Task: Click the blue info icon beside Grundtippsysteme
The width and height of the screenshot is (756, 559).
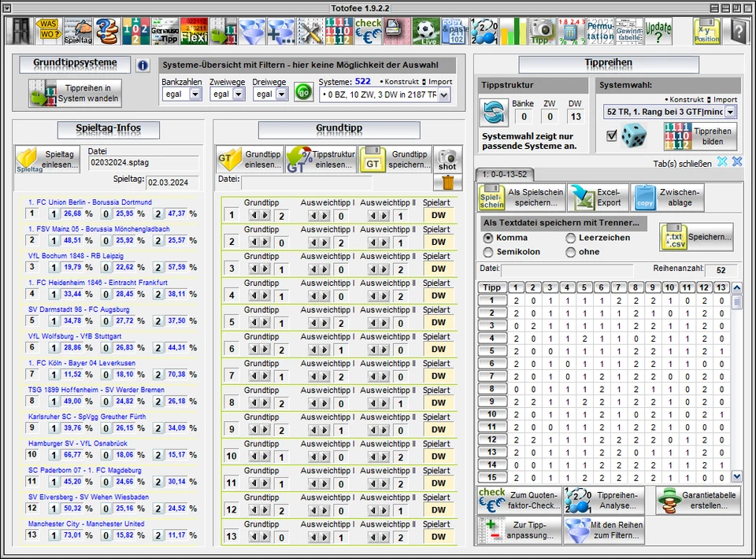Action: tap(143, 65)
